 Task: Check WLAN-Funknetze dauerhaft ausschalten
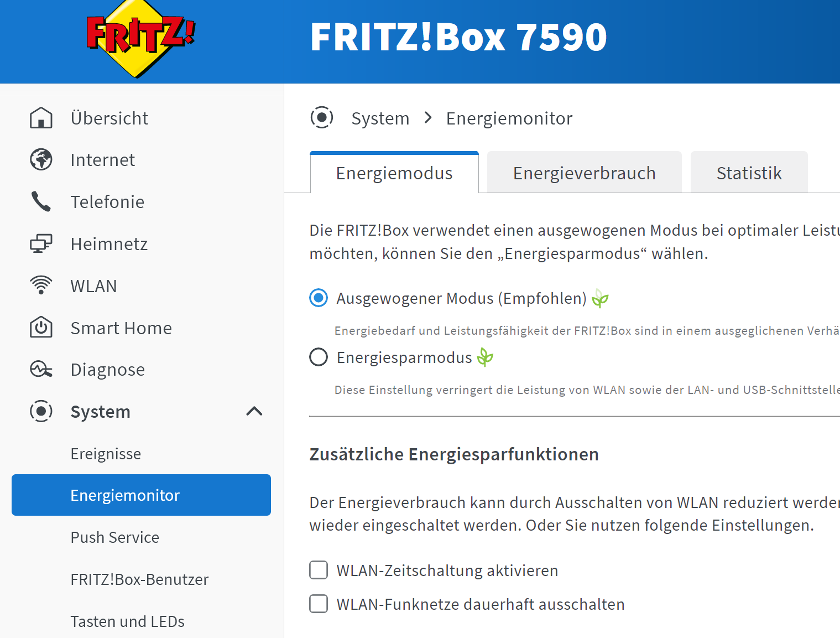pyautogui.click(x=319, y=604)
